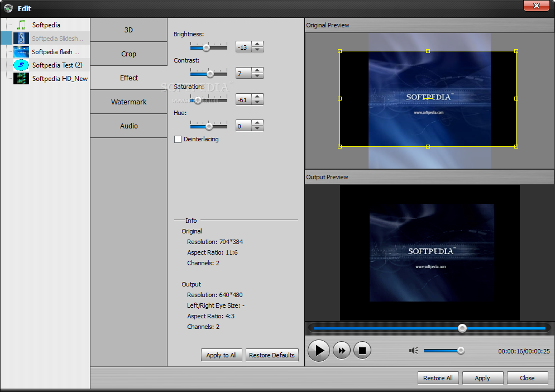Select the Softpedia flash thumbnail icon
Image resolution: width=555 pixels, height=392 pixels.
pyautogui.click(x=21, y=52)
